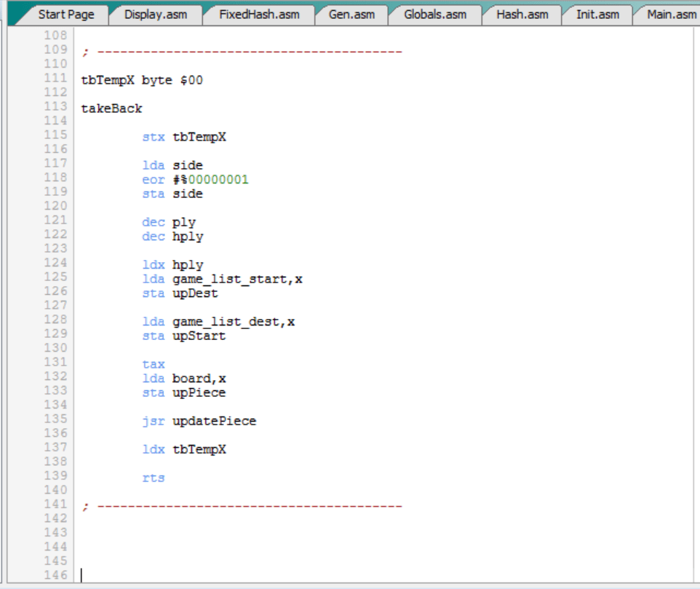The height and width of the screenshot is (589, 700).
Task: Switch to the Gen.asm tab
Action: [x=351, y=14]
